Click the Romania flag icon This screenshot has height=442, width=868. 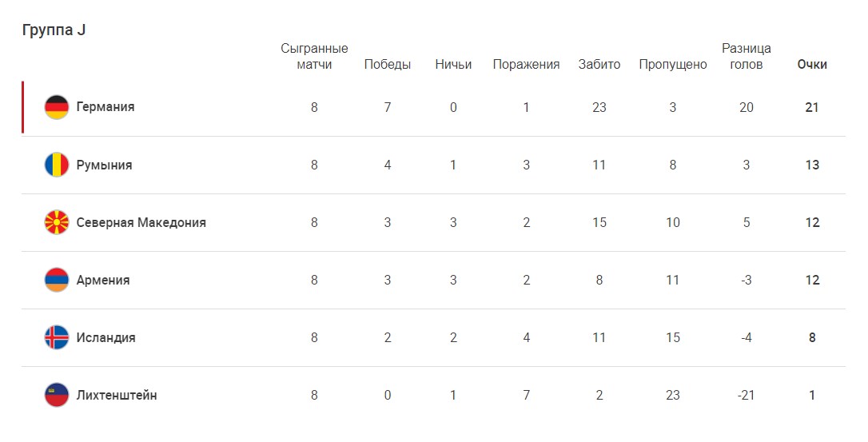[x=57, y=165]
